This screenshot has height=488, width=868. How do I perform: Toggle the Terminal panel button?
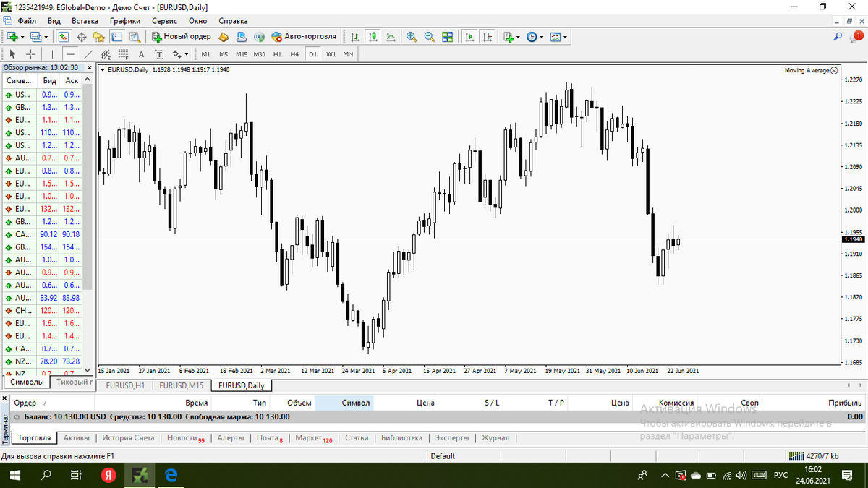pyautogui.click(x=116, y=36)
